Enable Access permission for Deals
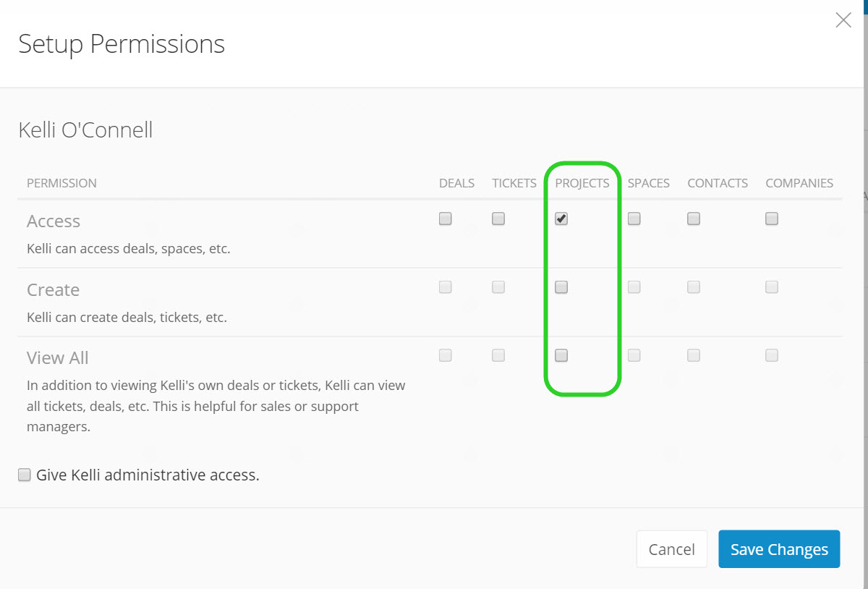 tap(446, 219)
